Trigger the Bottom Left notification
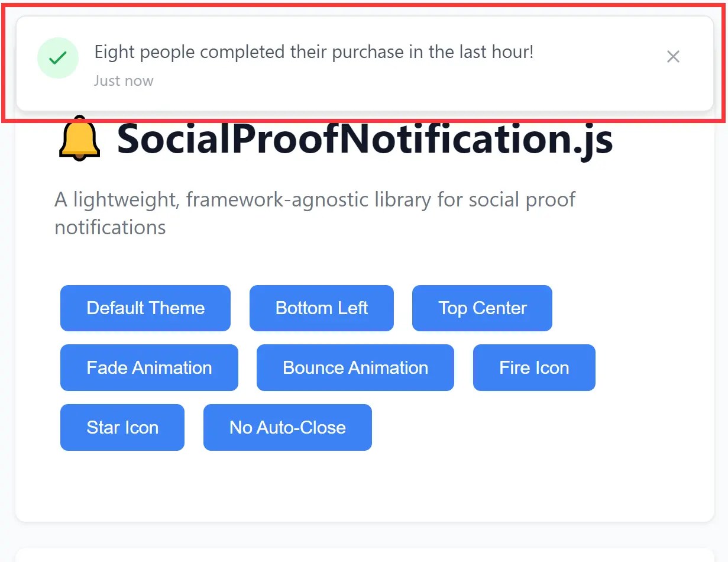The width and height of the screenshot is (728, 562). pyautogui.click(x=321, y=308)
